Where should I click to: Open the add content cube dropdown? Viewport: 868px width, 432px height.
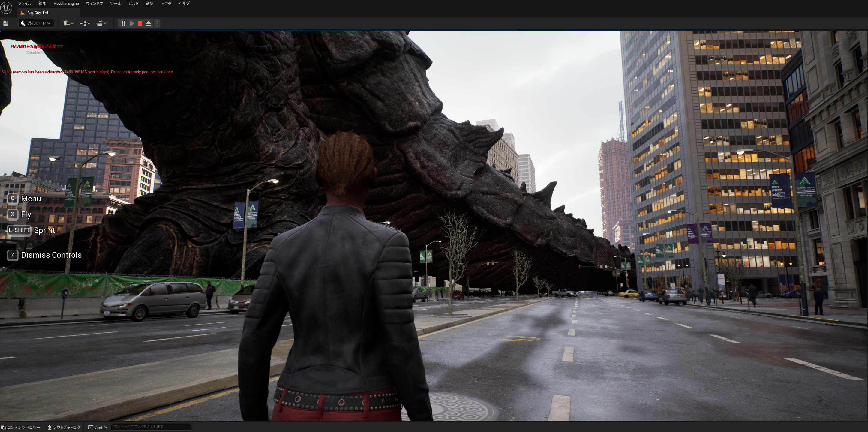[68, 23]
